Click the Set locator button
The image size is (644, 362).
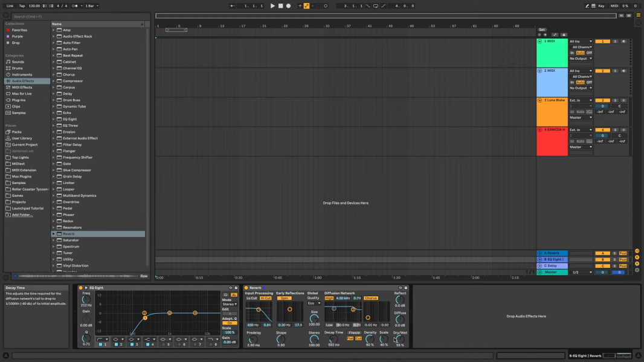point(542,30)
